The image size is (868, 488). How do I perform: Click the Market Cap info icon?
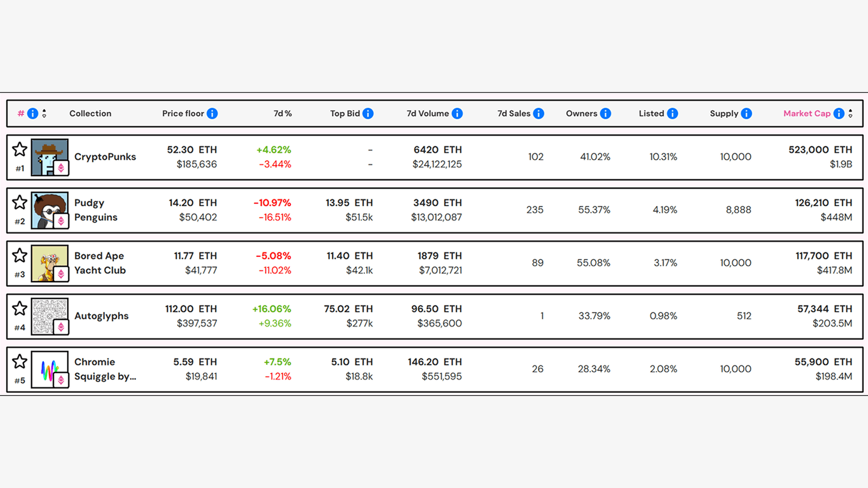(x=839, y=113)
